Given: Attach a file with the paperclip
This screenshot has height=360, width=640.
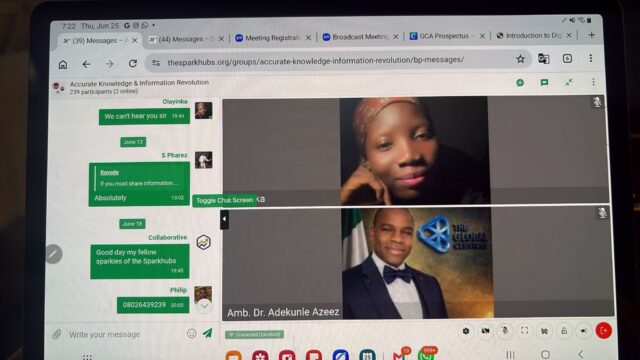Looking at the screenshot, I should click(x=57, y=334).
